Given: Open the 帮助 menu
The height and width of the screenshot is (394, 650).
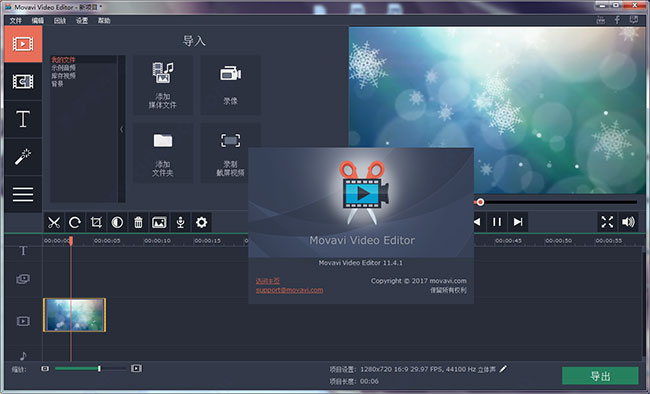Looking at the screenshot, I should 104,20.
